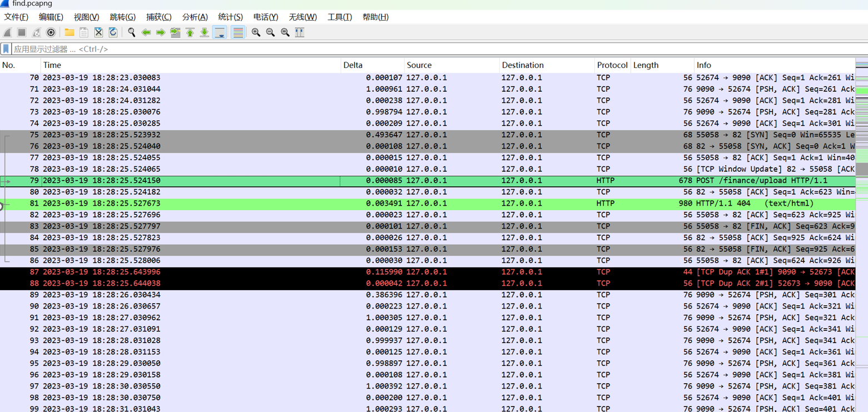The width and height of the screenshot is (868, 412).
Task: Toggle auto-scroll during live capture
Action: (220, 33)
